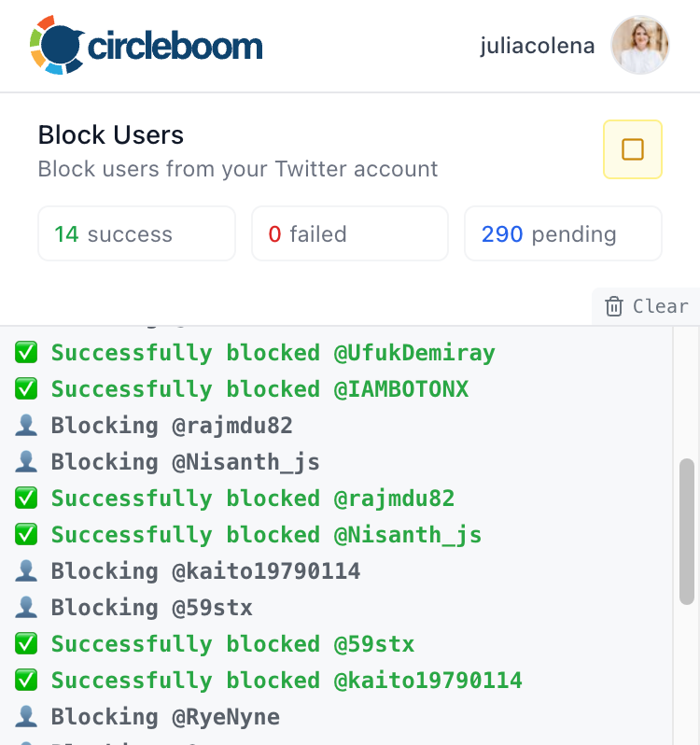
Task: Click log entry Blocking @RyeNyne
Action: coord(165,717)
